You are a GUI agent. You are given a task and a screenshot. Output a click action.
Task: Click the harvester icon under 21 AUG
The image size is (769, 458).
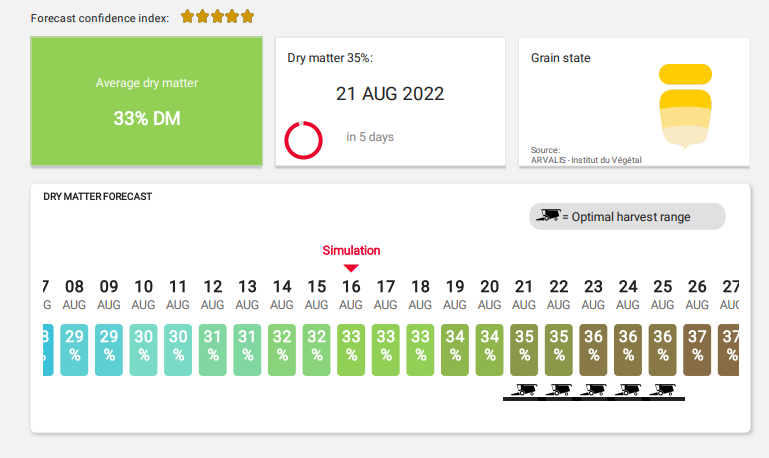(x=524, y=388)
